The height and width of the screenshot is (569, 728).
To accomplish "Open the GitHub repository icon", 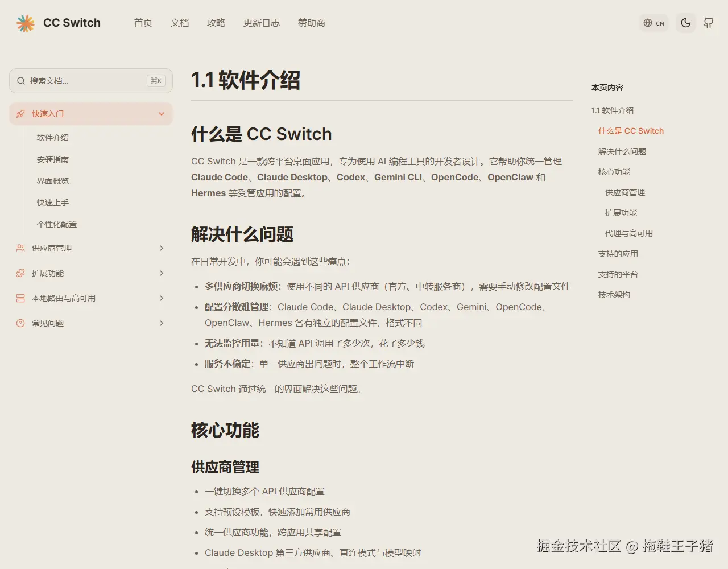I will [708, 23].
